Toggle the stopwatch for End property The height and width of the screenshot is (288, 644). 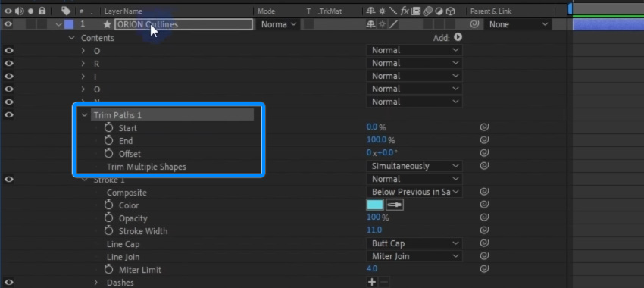pyautogui.click(x=108, y=140)
